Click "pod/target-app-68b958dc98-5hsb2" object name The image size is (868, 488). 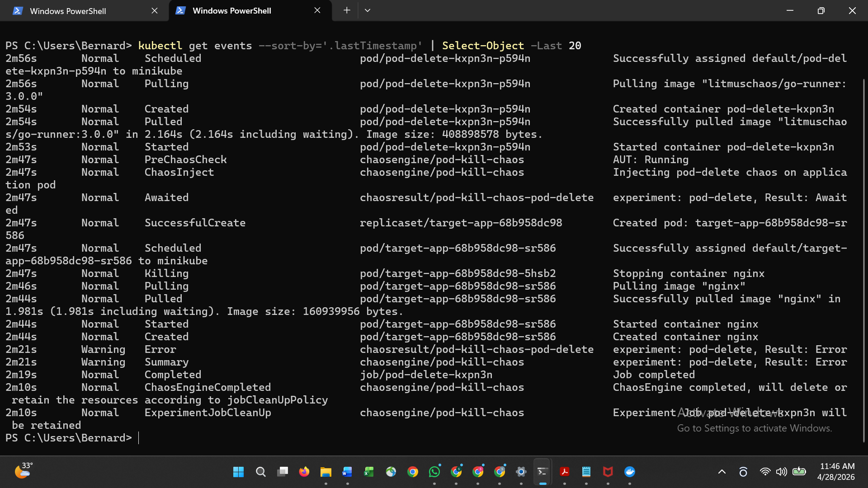pos(458,273)
